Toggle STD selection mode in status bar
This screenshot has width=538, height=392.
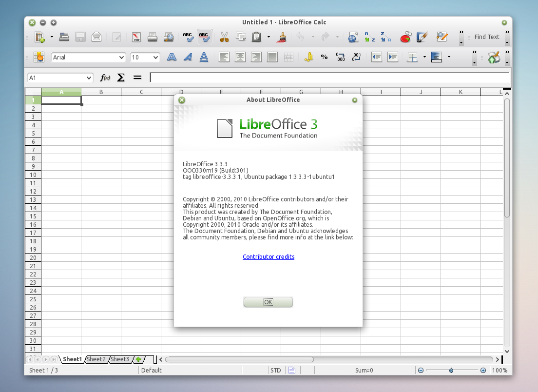tap(275, 371)
